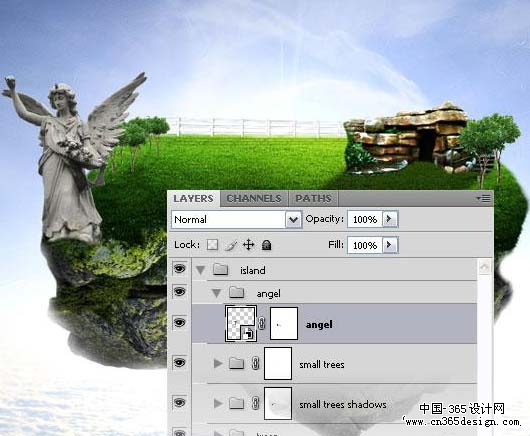Screen dimensions: 530x436
Task: Hide the island group with eye icon
Action: (179, 269)
